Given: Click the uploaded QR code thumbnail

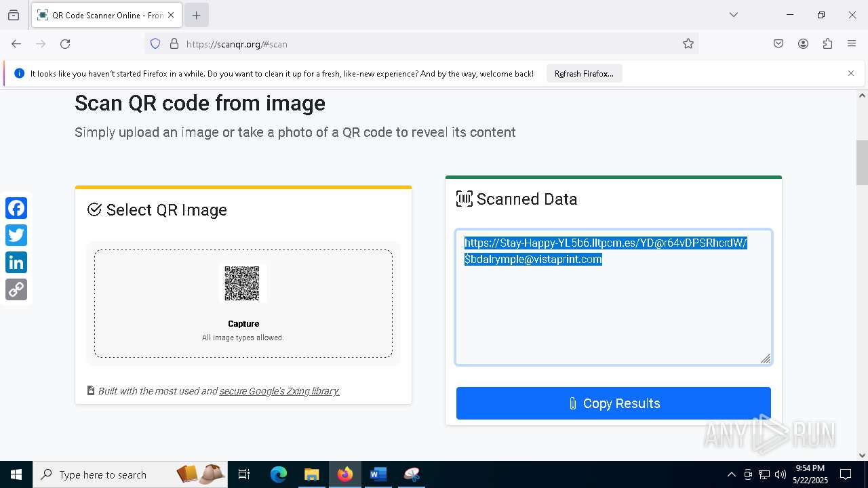Looking at the screenshot, I should coord(243,283).
